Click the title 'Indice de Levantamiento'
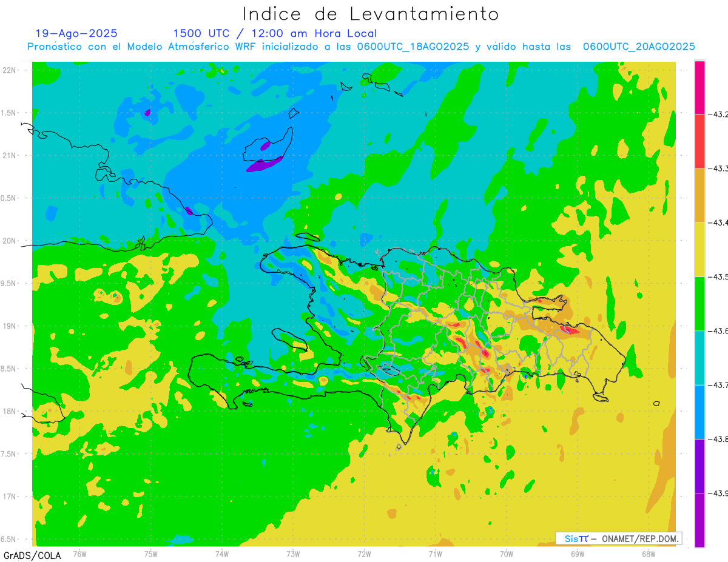 [x=371, y=14]
